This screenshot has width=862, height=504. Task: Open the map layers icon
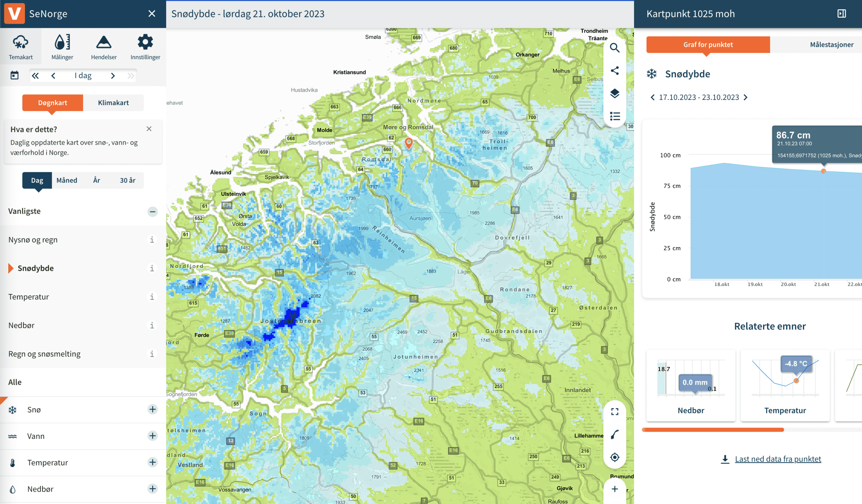[x=614, y=93]
